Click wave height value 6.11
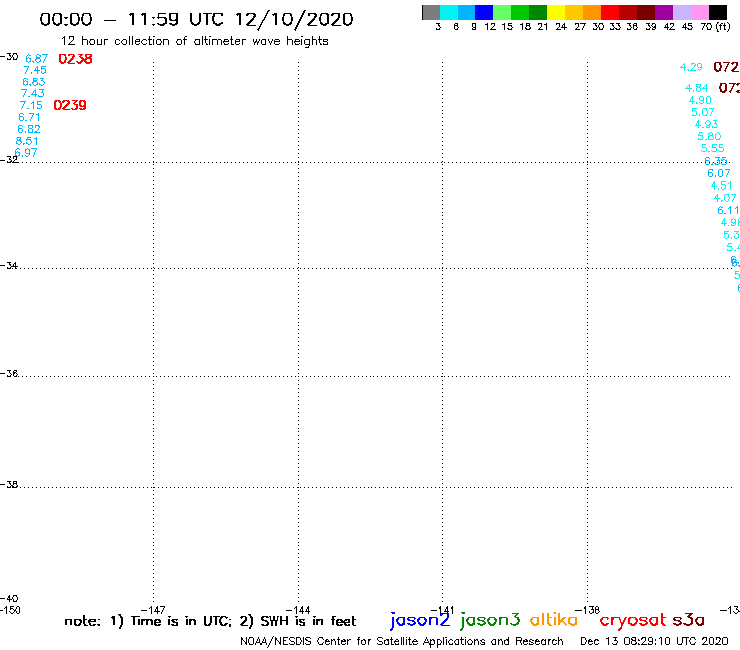The image size is (740, 650). pos(728,210)
